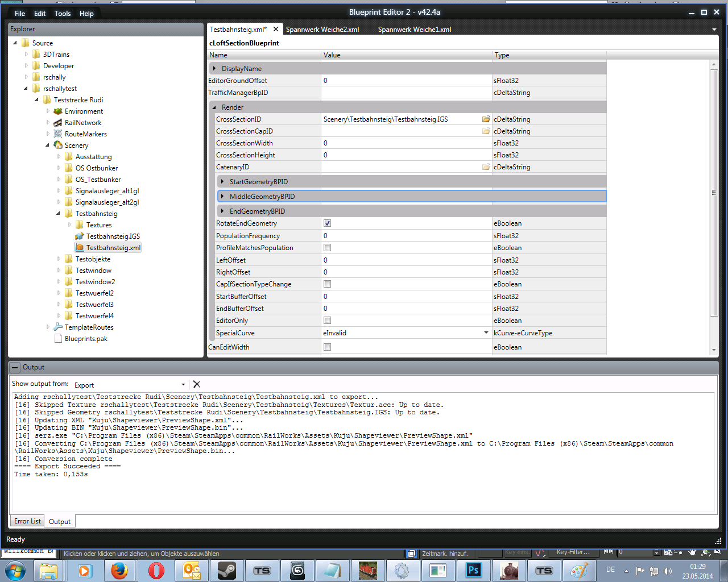Open the SpecialCurve dropdown
728x582 pixels.
486,333
